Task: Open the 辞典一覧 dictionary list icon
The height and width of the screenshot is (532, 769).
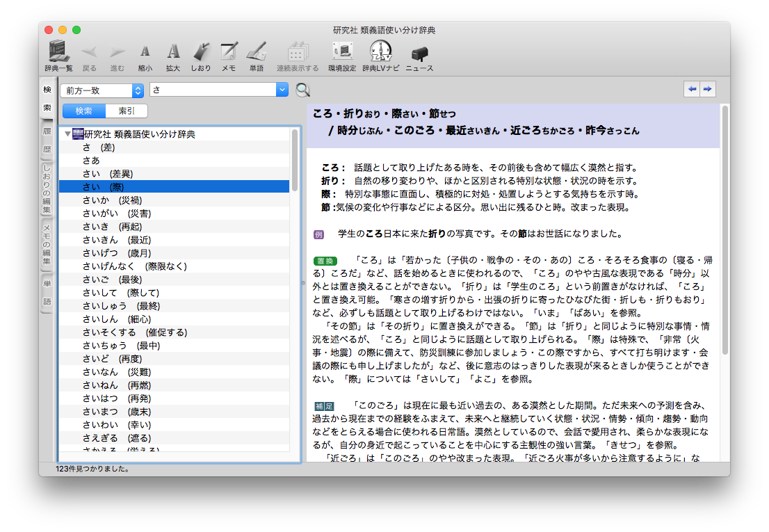Action: pyautogui.click(x=58, y=51)
